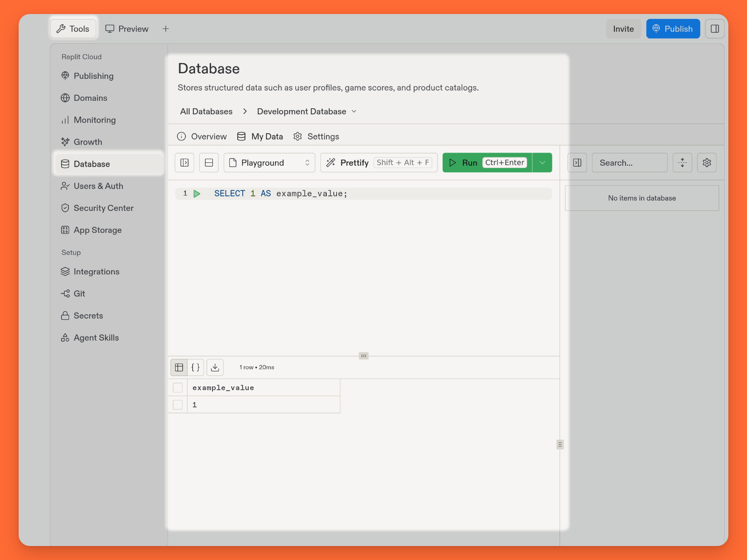The image size is (747, 560).
Task: Click the Invite button
Action: click(x=623, y=28)
